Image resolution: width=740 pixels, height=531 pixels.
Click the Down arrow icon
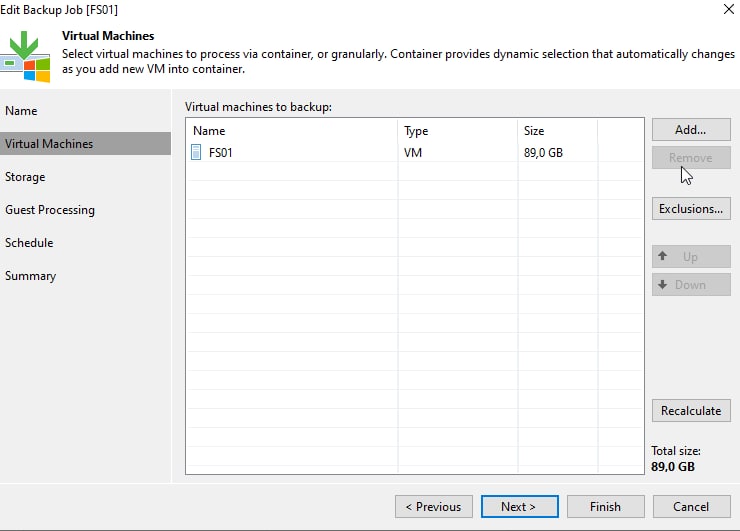click(662, 285)
